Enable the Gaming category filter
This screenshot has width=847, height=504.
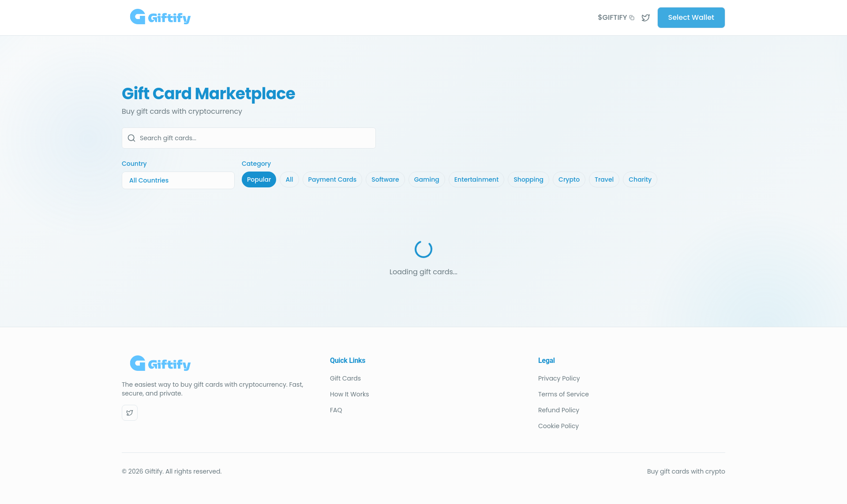pyautogui.click(x=426, y=179)
